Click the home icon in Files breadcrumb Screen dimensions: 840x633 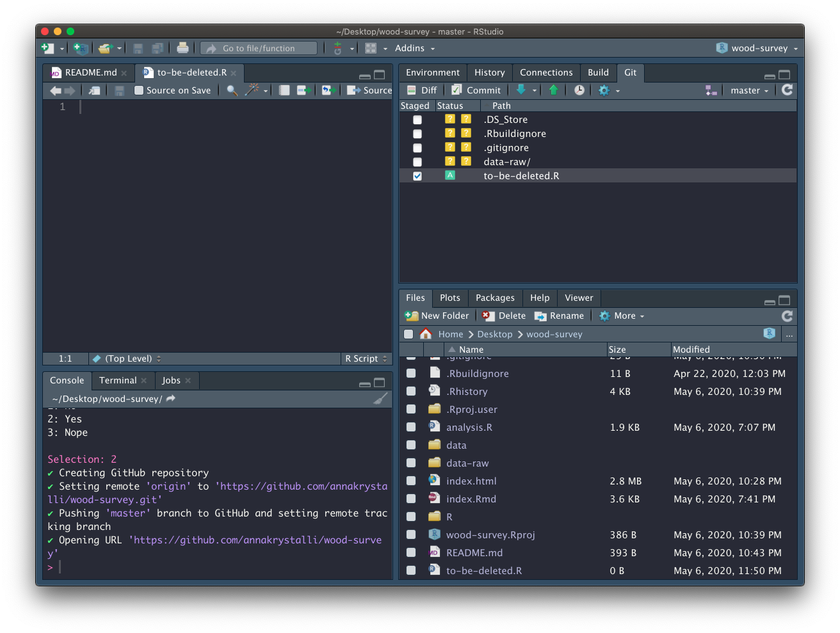pyautogui.click(x=426, y=333)
